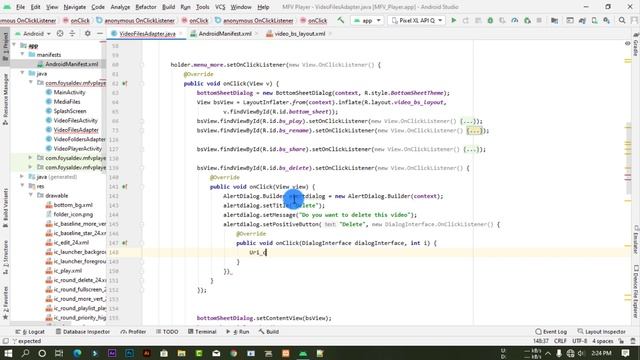Viewport: 640px width, 360px height.
Task: Open the Refactor menu
Action: [146, 7]
